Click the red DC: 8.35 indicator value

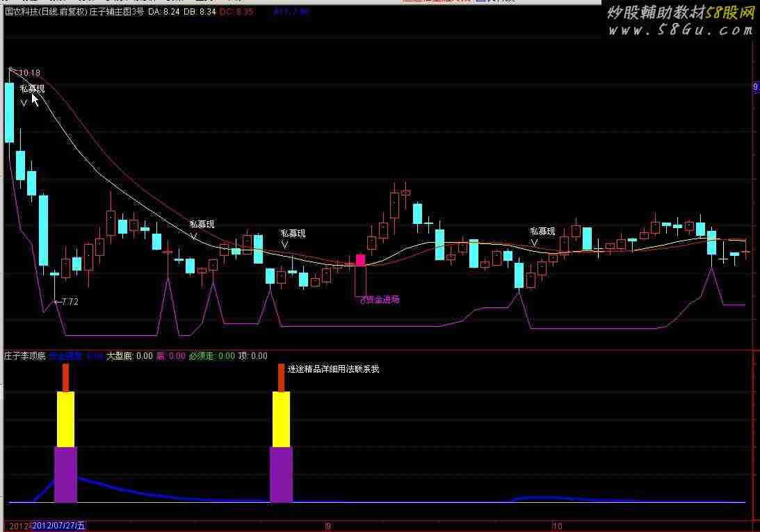(236, 11)
